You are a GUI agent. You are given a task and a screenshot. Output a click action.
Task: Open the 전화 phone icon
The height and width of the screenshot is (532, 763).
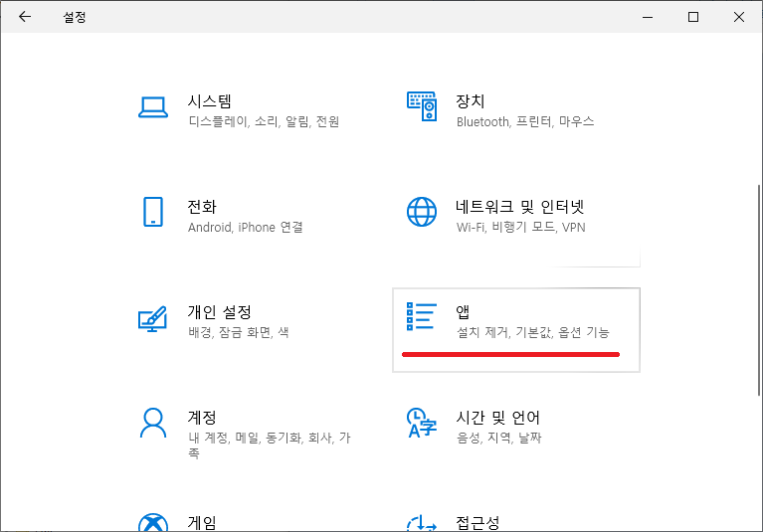(153, 212)
